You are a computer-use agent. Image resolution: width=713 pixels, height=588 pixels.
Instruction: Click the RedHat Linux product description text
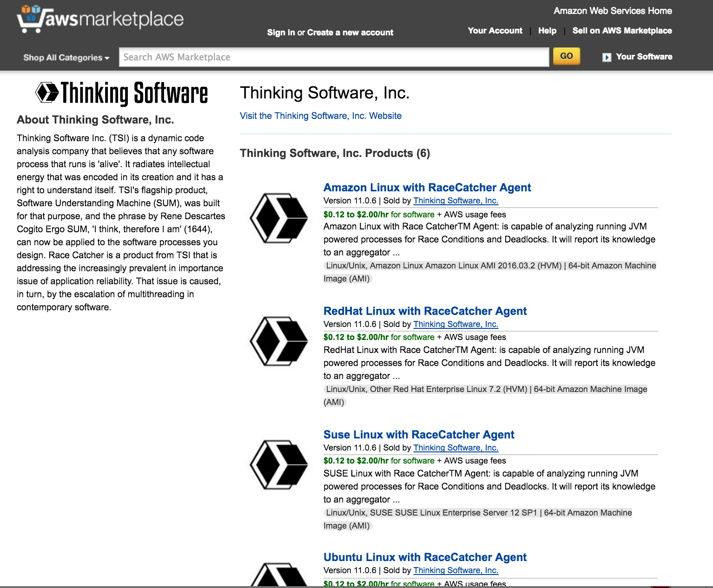point(489,363)
